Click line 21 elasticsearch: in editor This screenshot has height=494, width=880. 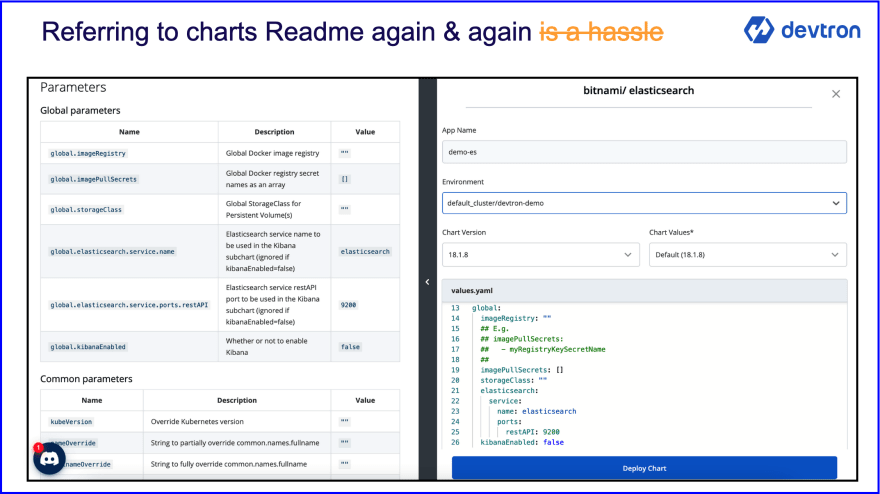(x=509, y=391)
